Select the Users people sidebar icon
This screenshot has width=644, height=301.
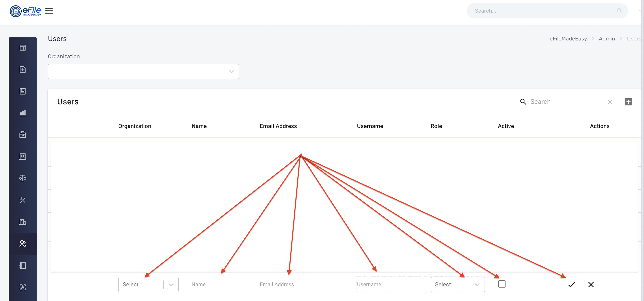23,244
